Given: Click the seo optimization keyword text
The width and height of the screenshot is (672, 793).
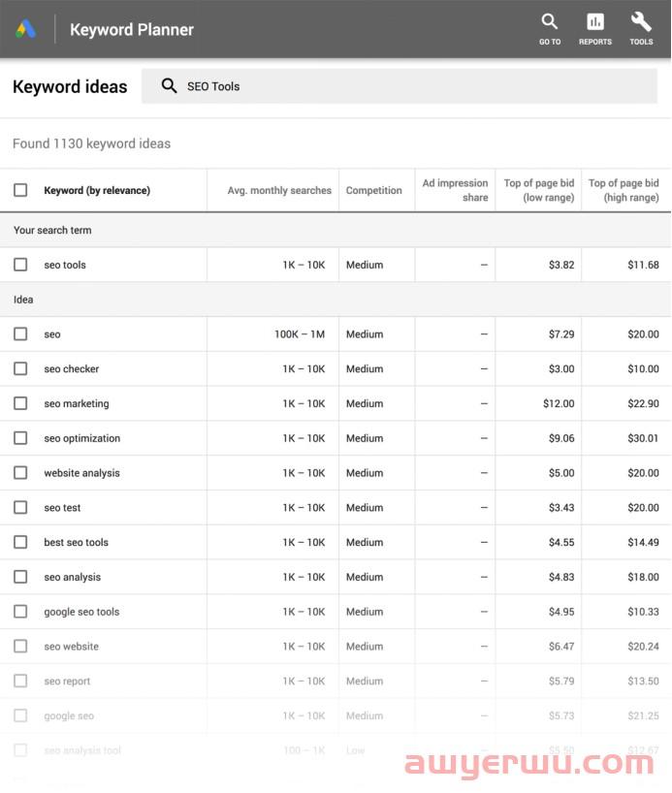Looking at the screenshot, I should [82, 439].
